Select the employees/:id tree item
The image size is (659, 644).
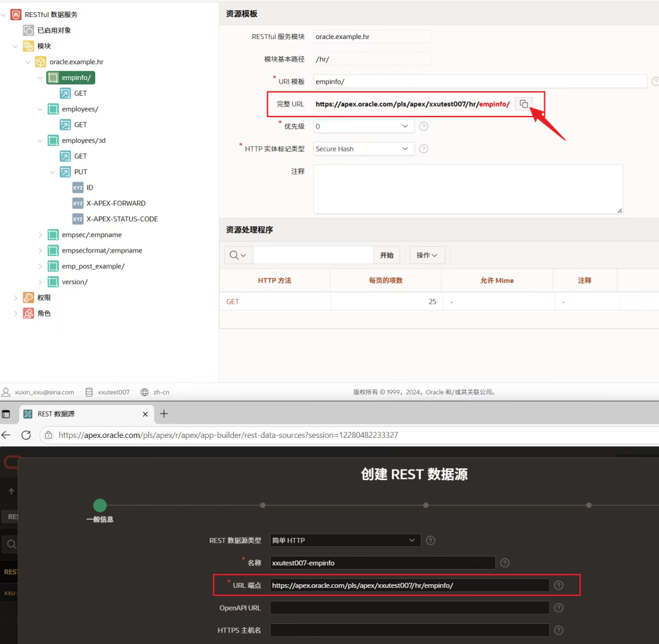[x=83, y=140]
